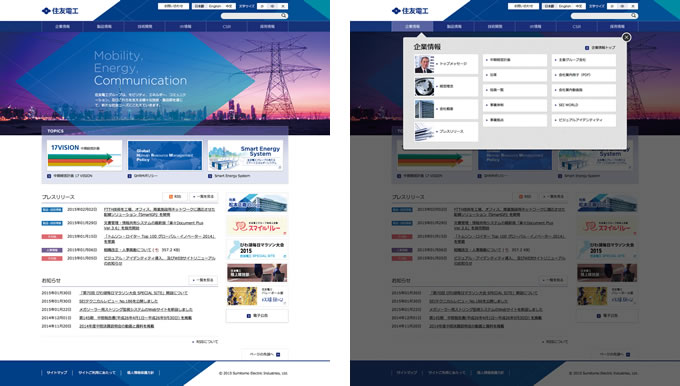Click the search input field on the undimmed page
This screenshot has width=680, height=386.
pyautogui.click(x=251, y=16)
